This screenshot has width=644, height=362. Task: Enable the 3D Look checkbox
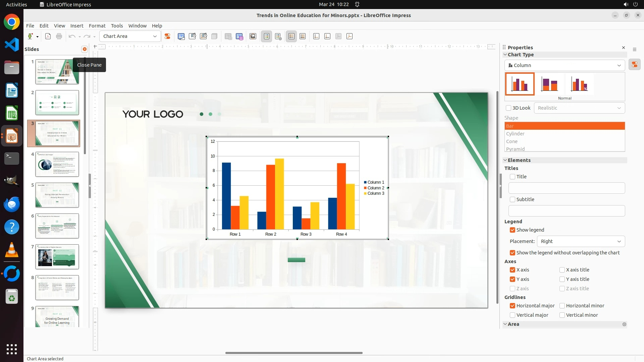pos(508,108)
